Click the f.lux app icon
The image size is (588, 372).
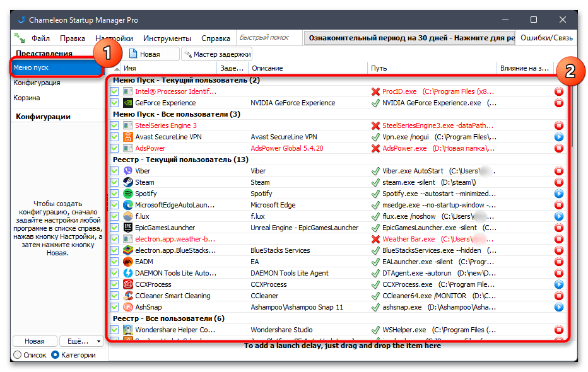128,216
